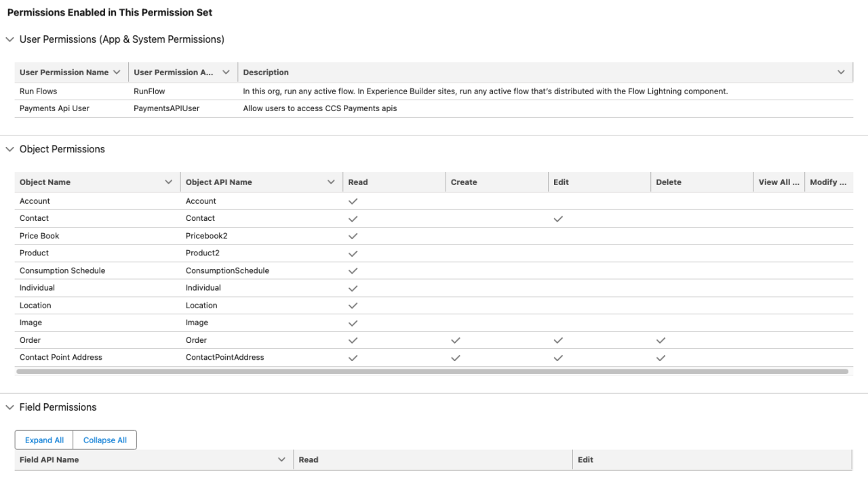Toggle Read checkmark for Individual

coord(353,289)
